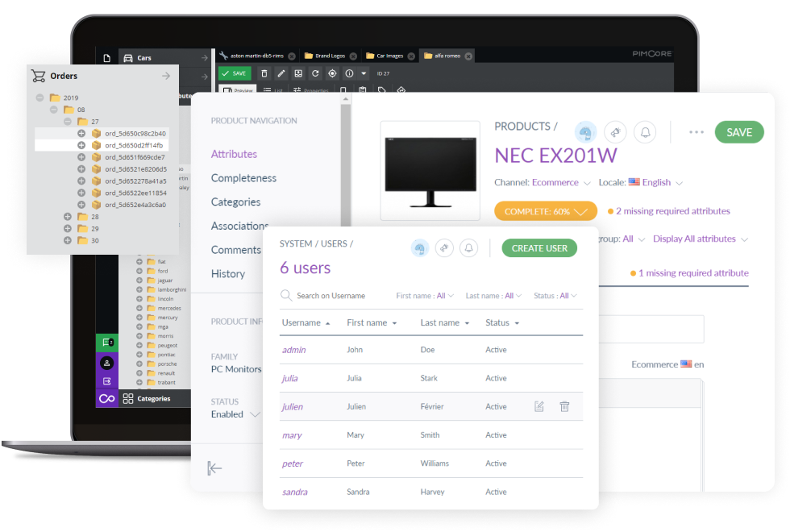Click the bell icon in Products header
This screenshot has height=532, width=790.
(645, 132)
